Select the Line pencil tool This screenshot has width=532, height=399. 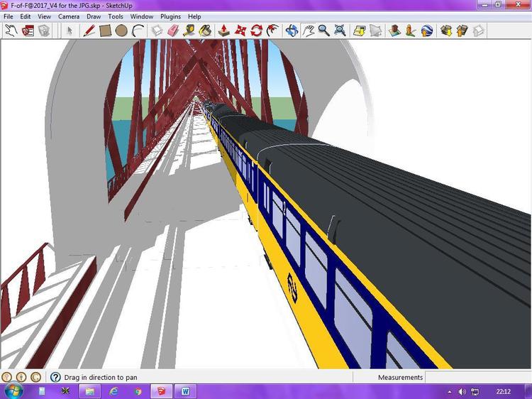(89, 31)
